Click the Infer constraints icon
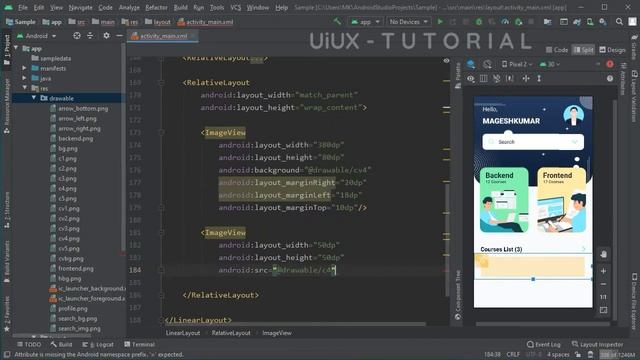640x360 pixels. pos(510,78)
